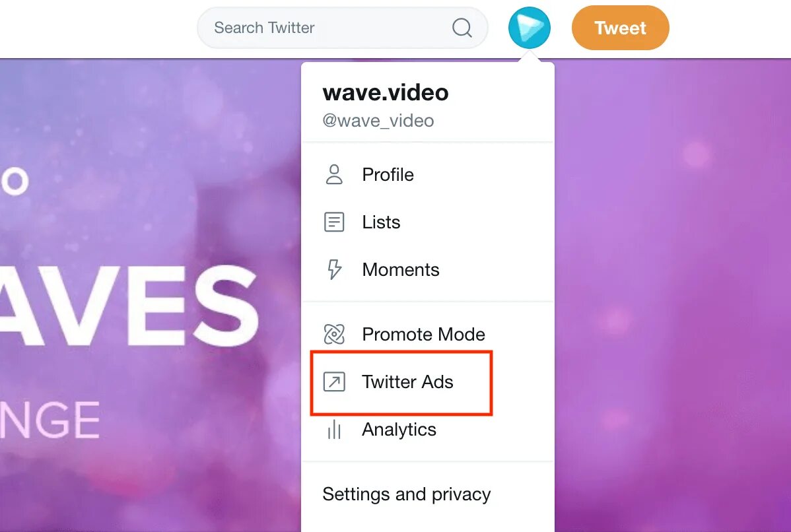Click the @wave_video handle
The width and height of the screenshot is (791, 532).
pos(378,121)
